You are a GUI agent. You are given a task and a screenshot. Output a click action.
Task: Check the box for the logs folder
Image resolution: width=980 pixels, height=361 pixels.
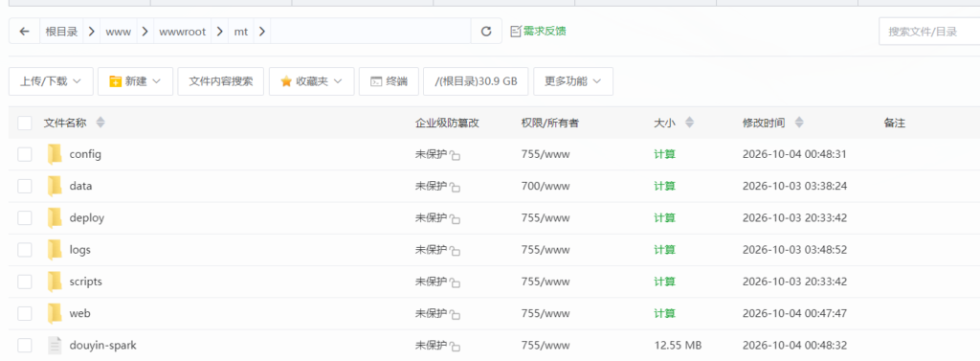(24, 250)
